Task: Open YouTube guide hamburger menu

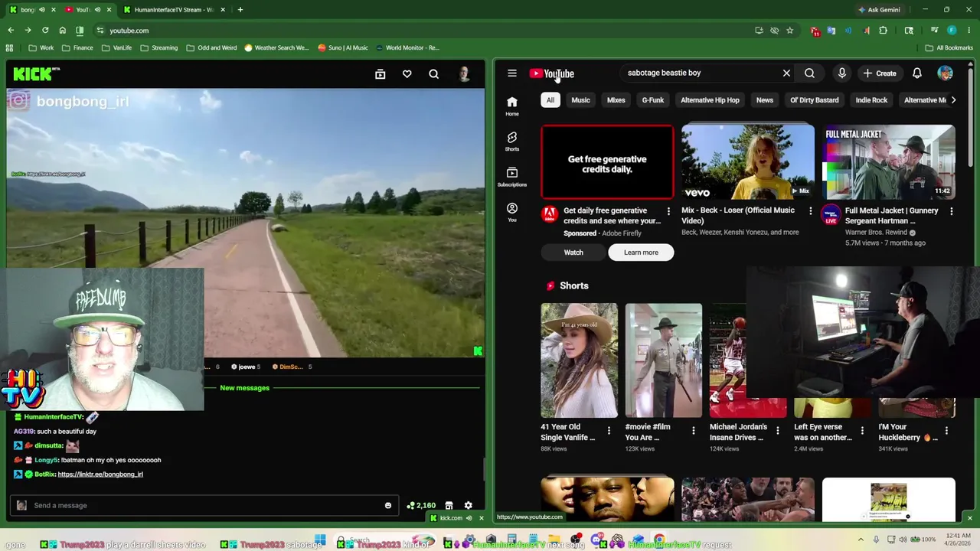Action: 512,73
